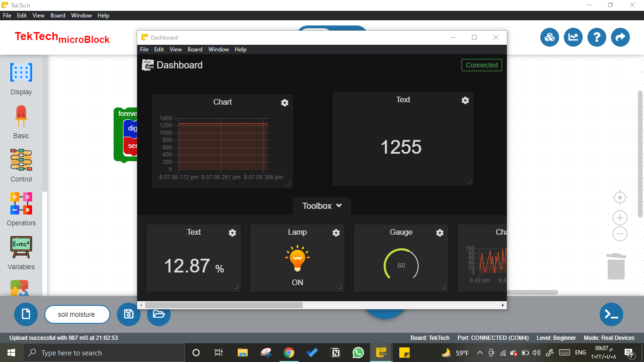
Task: Open settings gear of the 1255 Text widget
Action: click(x=465, y=100)
